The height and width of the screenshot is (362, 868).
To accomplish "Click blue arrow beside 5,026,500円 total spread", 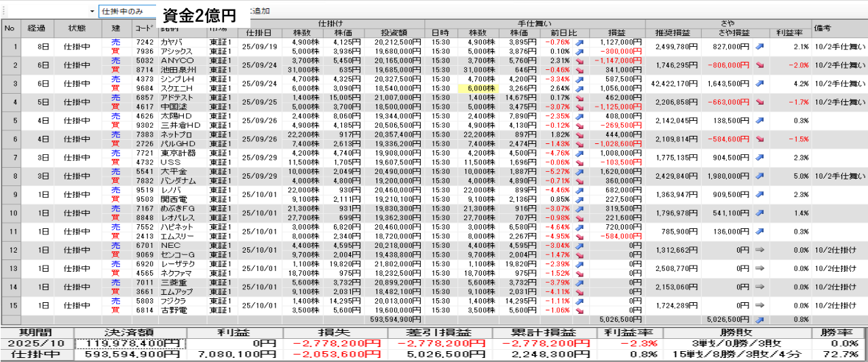I will [x=759, y=319].
